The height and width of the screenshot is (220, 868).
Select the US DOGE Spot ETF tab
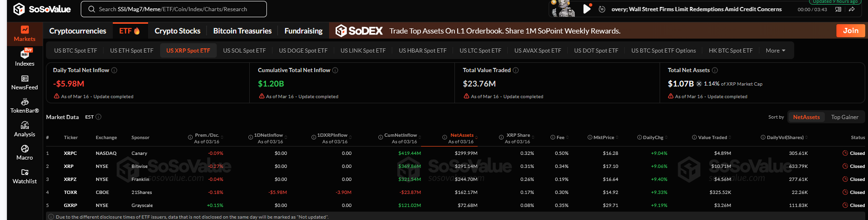coord(303,51)
